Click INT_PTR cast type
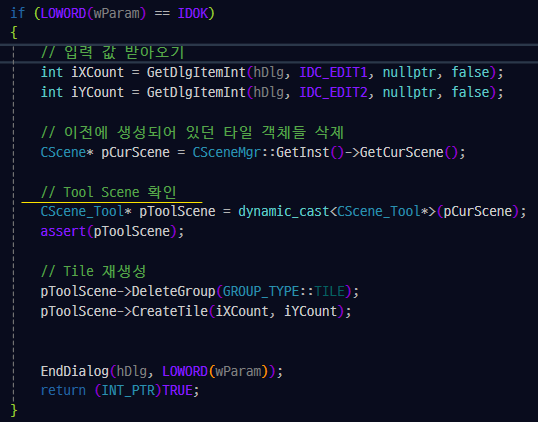 [x=128, y=391]
